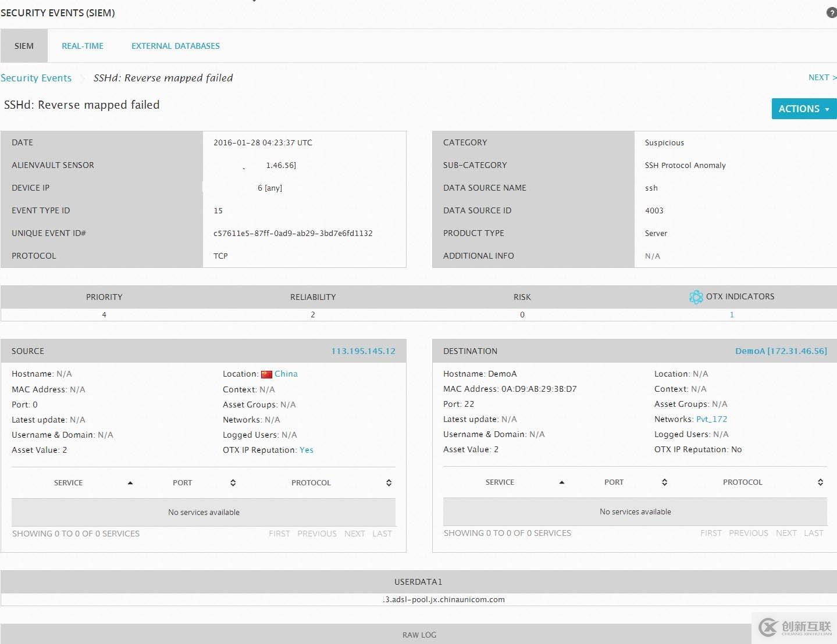Click the Suspicious category value
837x644 pixels.
(664, 142)
